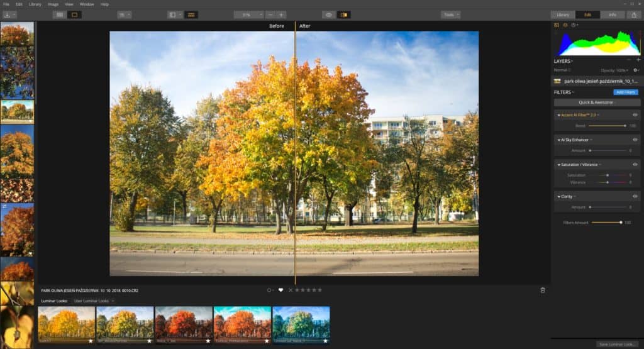The image size is (644, 349).
Task: Click the Add Filters button
Action: click(x=626, y=92)
